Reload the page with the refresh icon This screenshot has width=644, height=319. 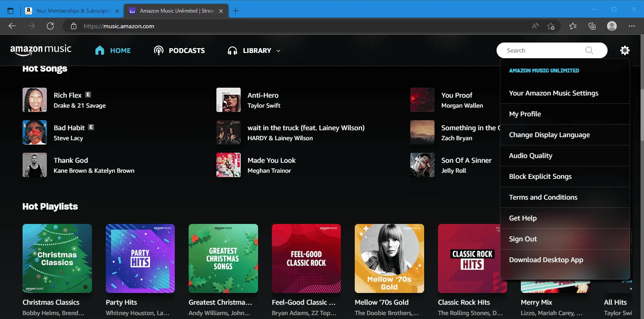(x=50, y=26)
